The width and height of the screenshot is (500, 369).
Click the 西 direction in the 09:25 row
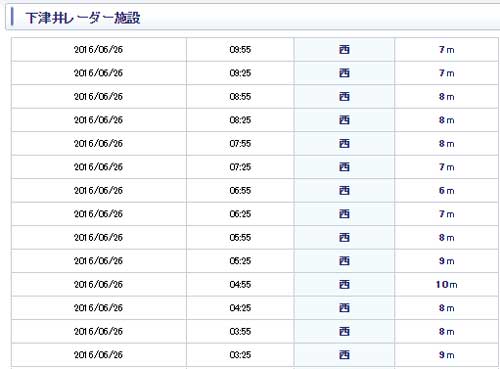tap(344, 73)
